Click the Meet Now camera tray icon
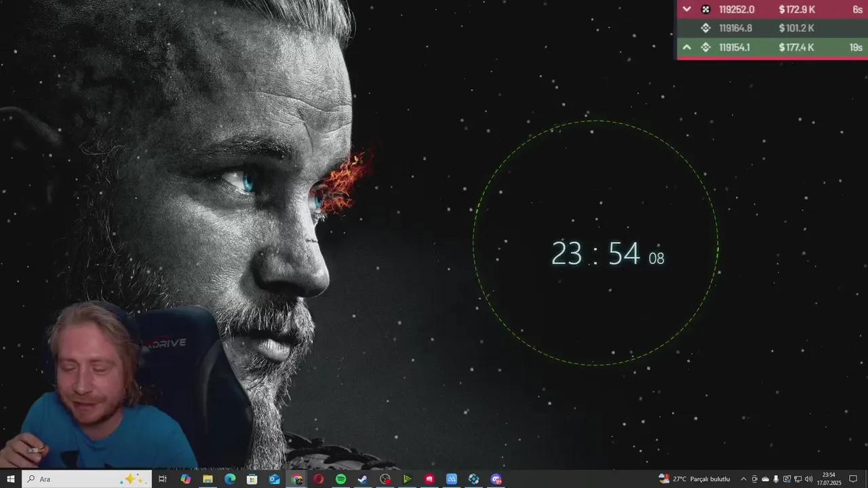 tap(754, 479)
